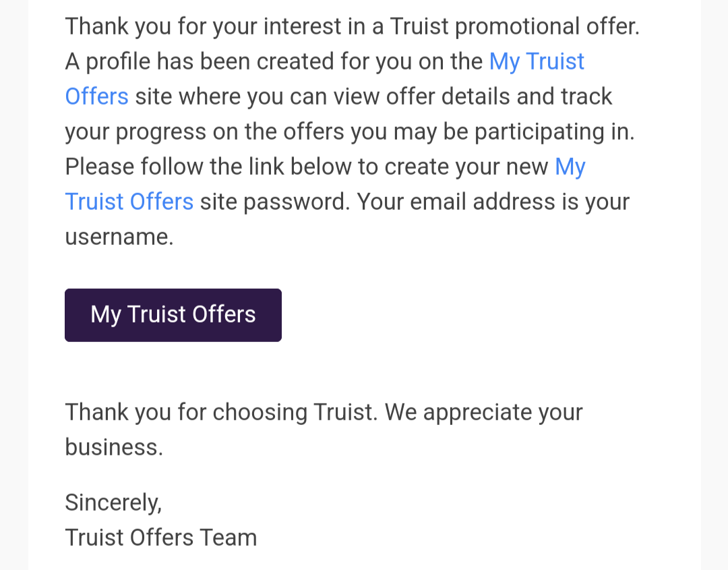
Task: Click the 'Truist Offers Team' signature
Action: 160,538
